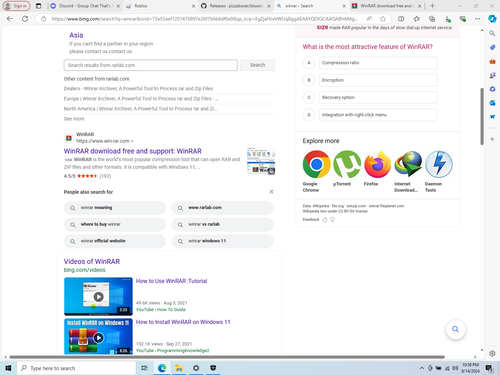This screenshot has height=375, width=500.
Task: Open Europe Winrar Archiver link
Action: [141, 99]
